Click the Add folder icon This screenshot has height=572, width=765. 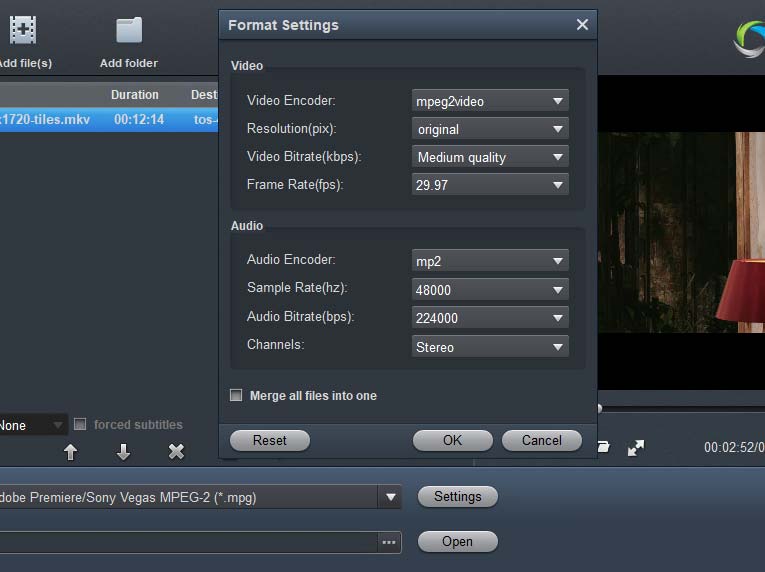click(x=129, y=30)
